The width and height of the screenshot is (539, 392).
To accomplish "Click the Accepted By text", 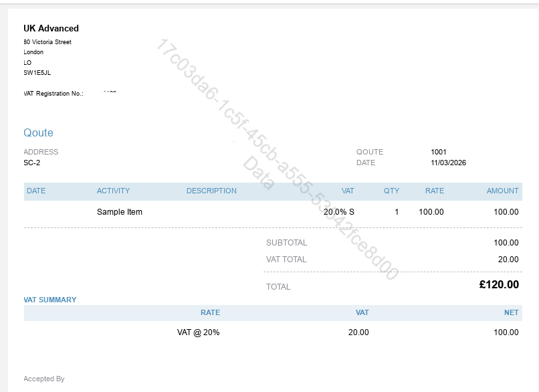I will click(44, 379).
